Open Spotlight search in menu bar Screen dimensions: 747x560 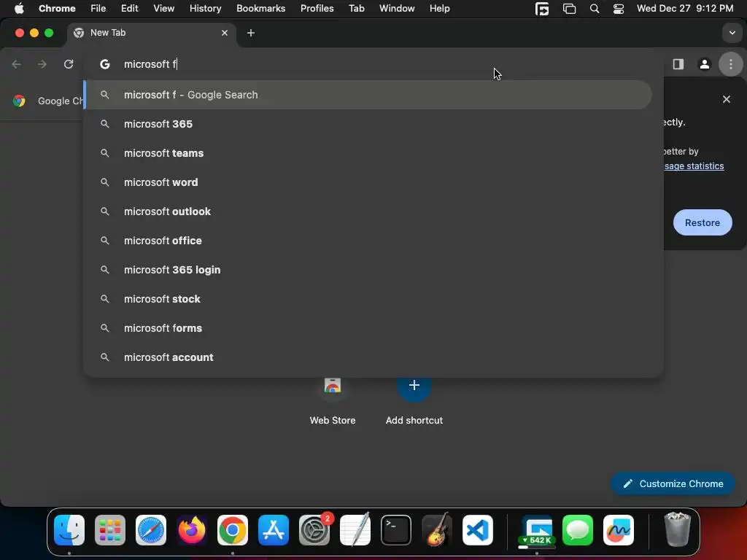[x=594, y=9]
